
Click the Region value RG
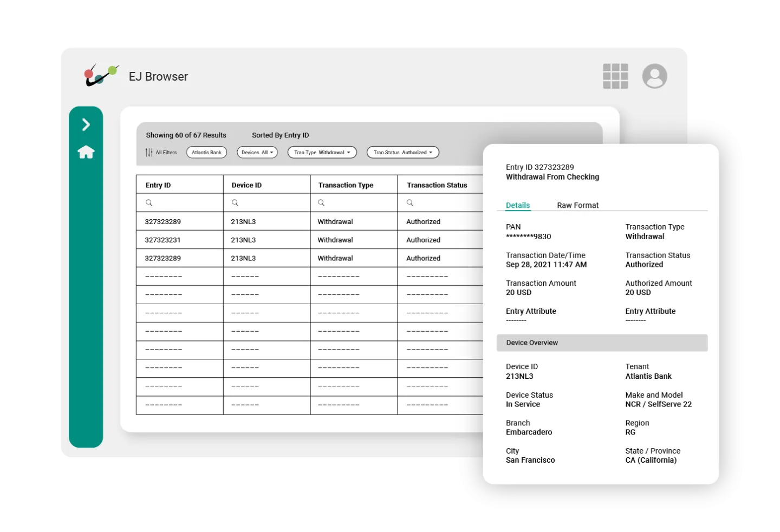(630, 432)
